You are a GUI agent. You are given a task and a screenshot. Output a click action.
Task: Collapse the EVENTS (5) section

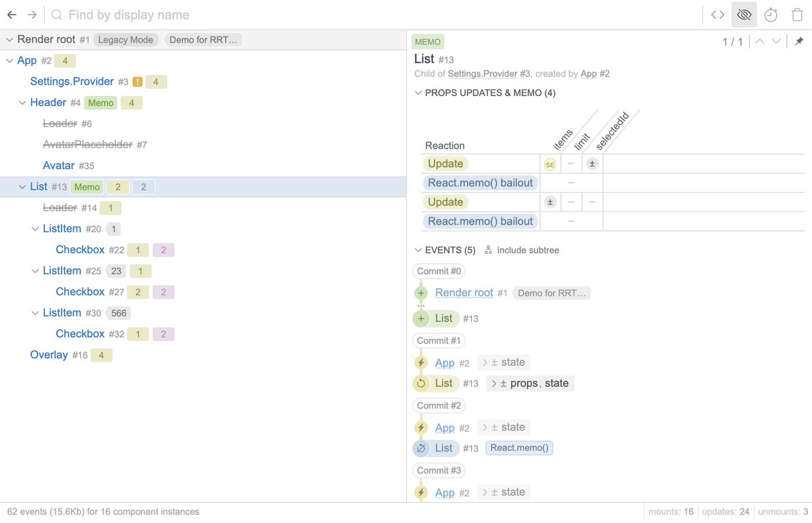[x=418, y=250]
